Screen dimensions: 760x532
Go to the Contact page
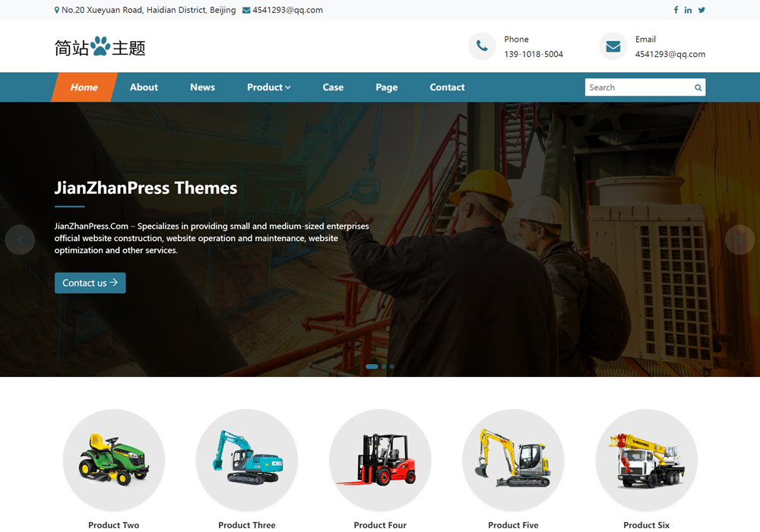point(447,87)
